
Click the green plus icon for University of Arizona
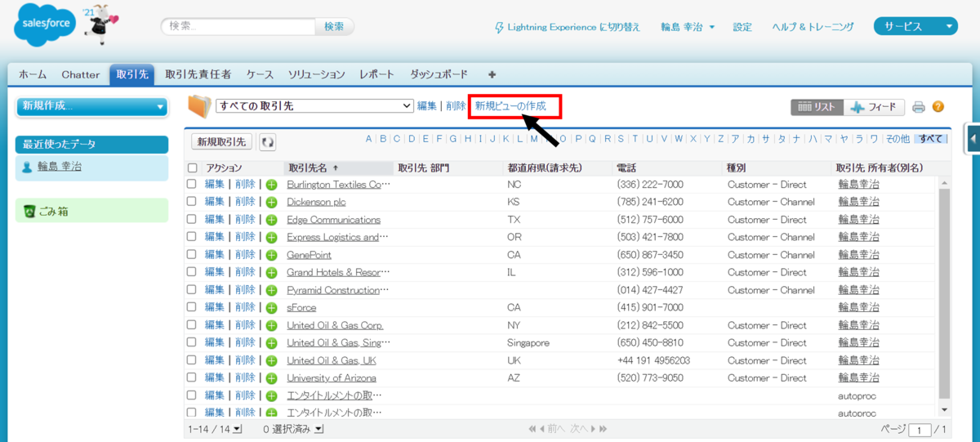click(271, 378)
